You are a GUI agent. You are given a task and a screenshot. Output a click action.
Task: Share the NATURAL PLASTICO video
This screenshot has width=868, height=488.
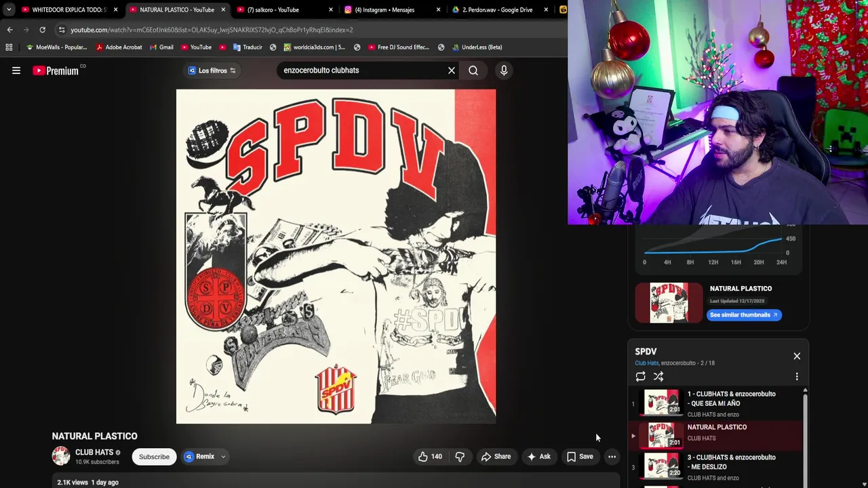pyautogui.click(x=496, y=457)
